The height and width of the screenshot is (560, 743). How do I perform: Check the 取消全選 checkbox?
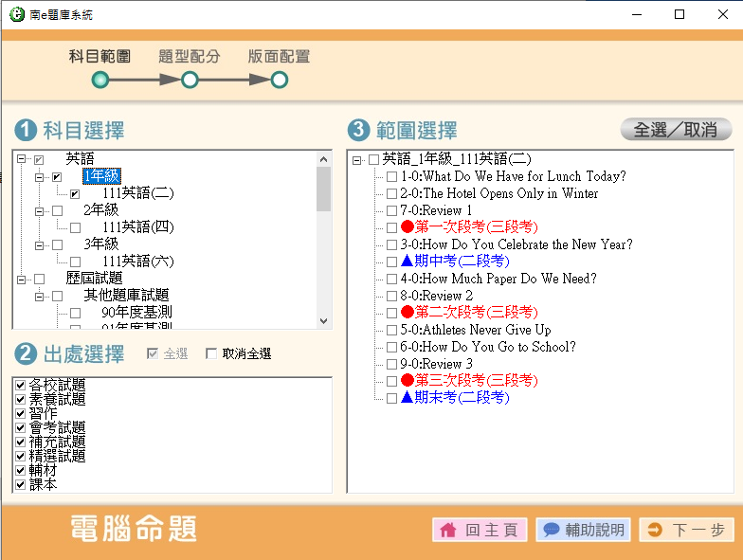[211, 354]
